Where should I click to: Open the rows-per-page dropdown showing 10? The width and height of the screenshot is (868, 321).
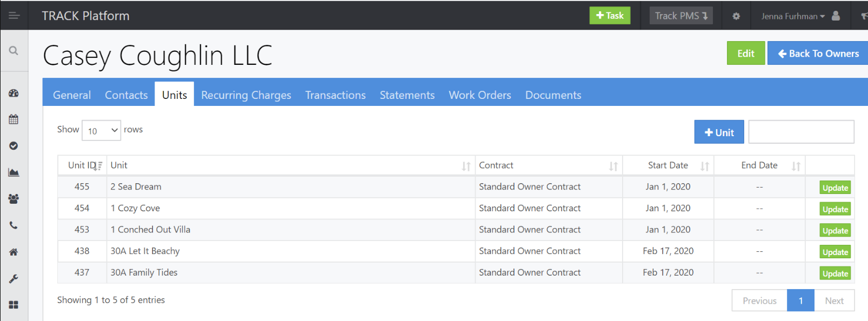(102, 130)
